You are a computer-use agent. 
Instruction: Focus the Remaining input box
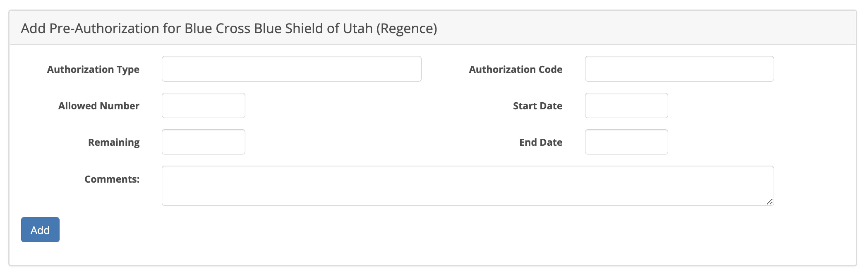click(x=203, y=142)
